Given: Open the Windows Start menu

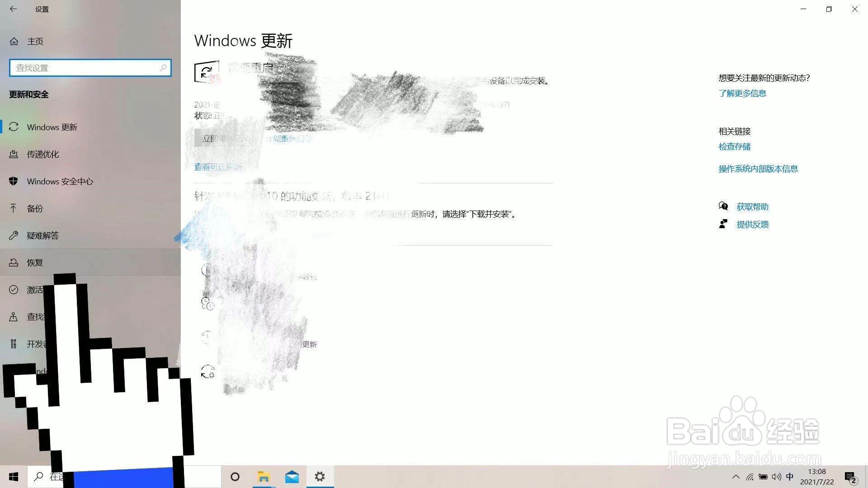Looking at the screenshot, I should point(14,477).
